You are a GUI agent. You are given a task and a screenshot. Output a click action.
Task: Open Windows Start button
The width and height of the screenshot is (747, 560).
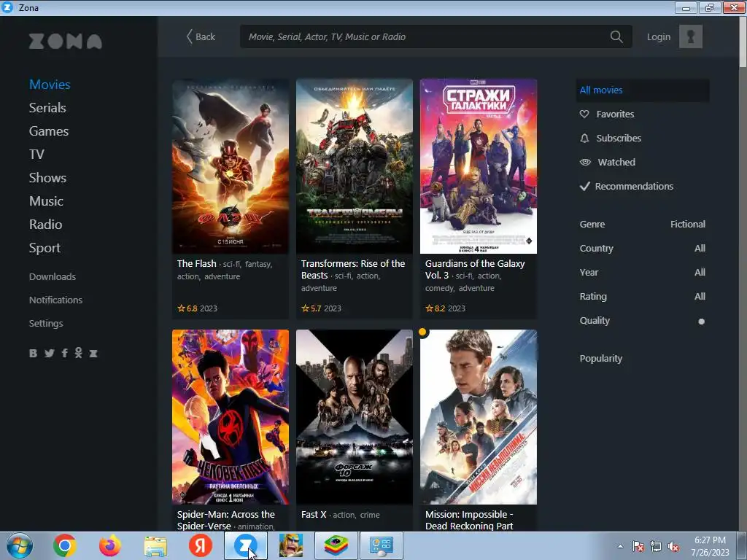pyautogui.click(x=19, y=545)
